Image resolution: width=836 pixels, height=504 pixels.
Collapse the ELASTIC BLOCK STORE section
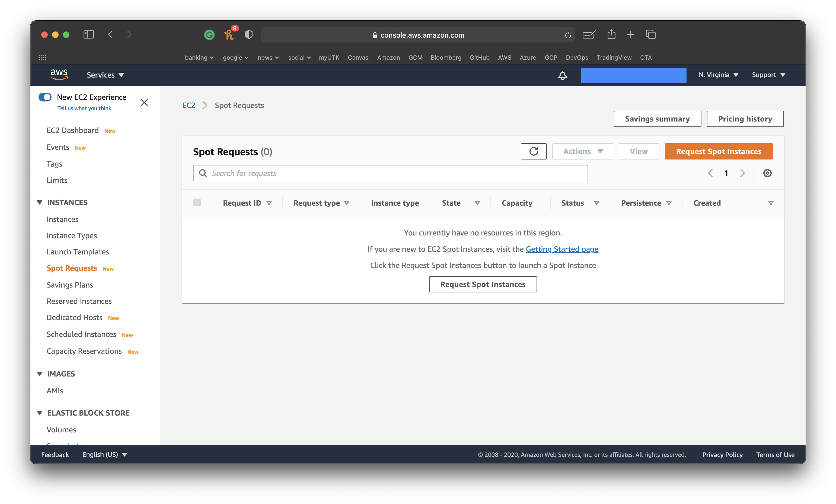[40, 413]
